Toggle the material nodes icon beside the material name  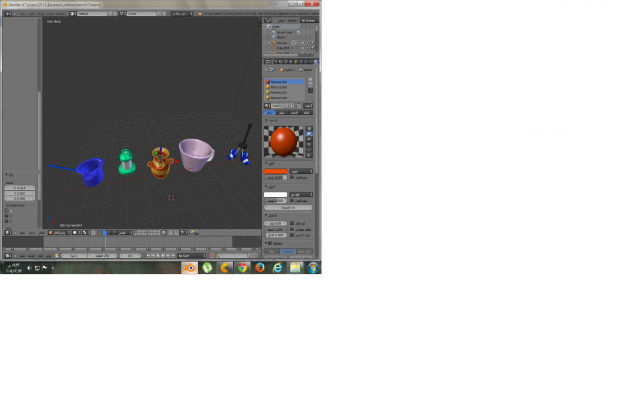coord(298,106)
